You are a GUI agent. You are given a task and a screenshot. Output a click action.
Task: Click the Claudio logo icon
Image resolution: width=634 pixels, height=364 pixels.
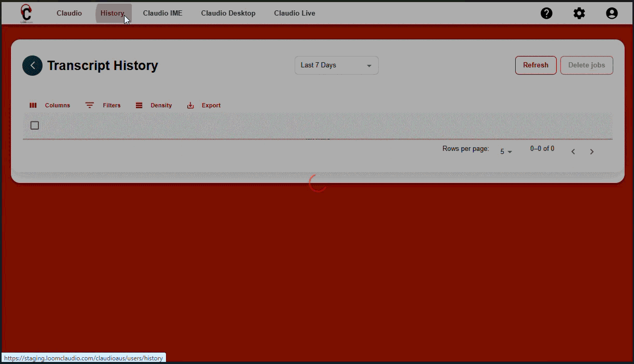click(x=25, y=13)
